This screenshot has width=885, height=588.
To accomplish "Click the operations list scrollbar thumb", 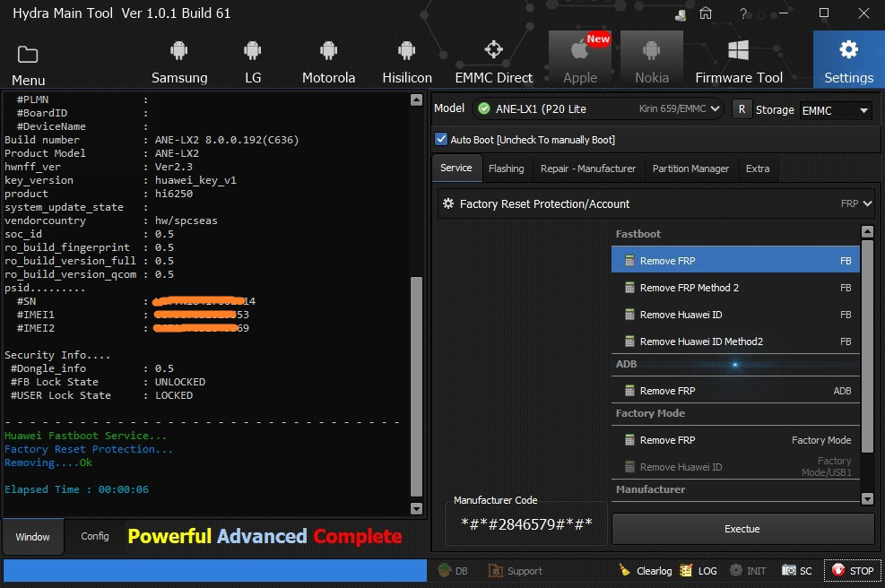I will (867, 346).
